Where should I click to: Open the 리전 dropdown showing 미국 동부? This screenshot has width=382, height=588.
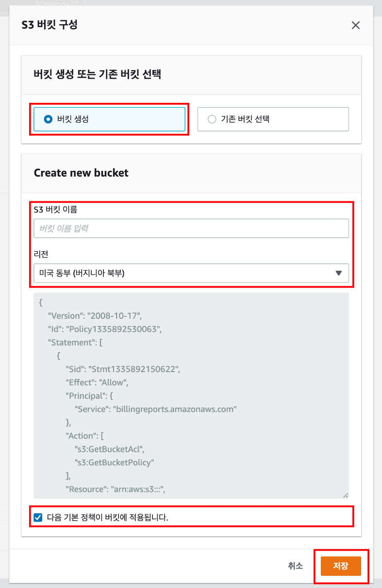click(x=184, y=273)
